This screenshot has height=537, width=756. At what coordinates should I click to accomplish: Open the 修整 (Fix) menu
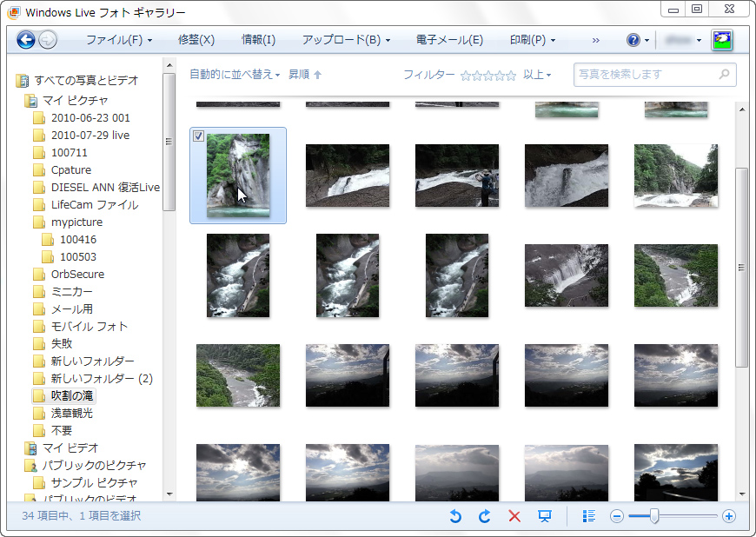(x=196, y=40)
